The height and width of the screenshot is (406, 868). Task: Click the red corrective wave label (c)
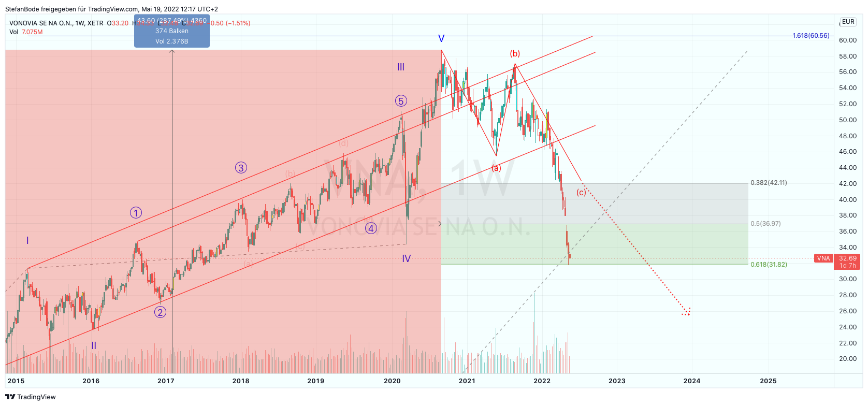point(581,193)
